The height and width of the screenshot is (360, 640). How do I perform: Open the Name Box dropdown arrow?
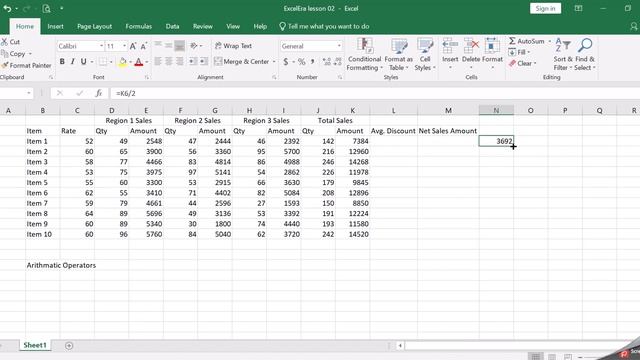[x=29, y=93]
